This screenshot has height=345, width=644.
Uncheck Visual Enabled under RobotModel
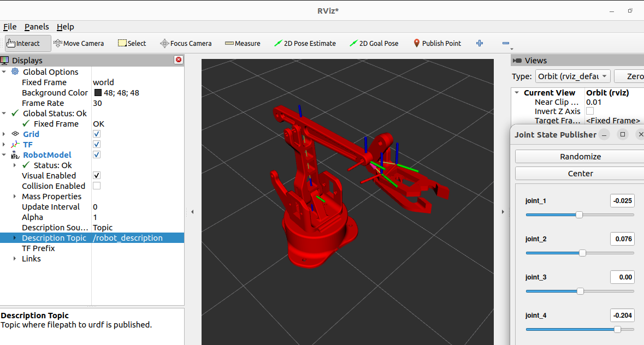coord(96,175)
